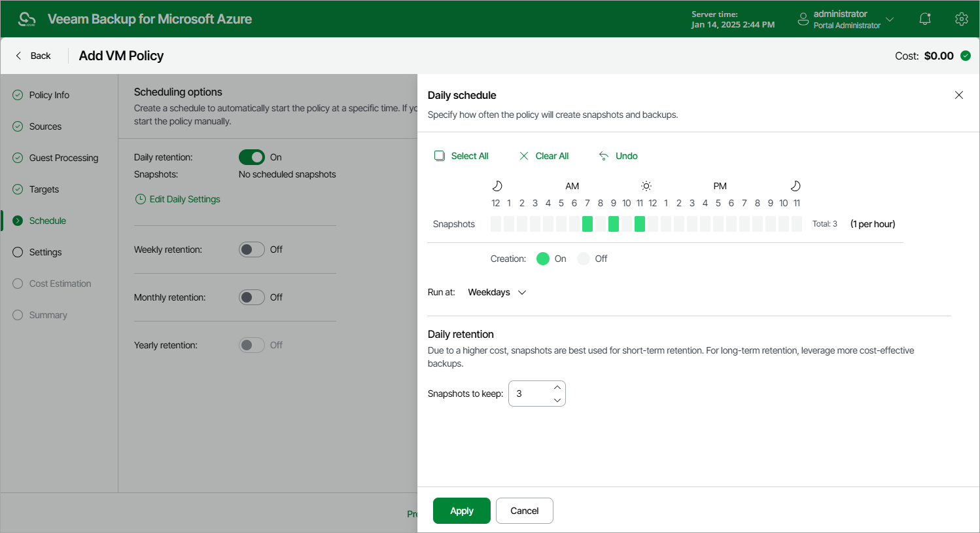Image resolution: width=980 pixels, height=533 pixels.
Task: Click the Clear All label
Action: [x=552, y=156]
